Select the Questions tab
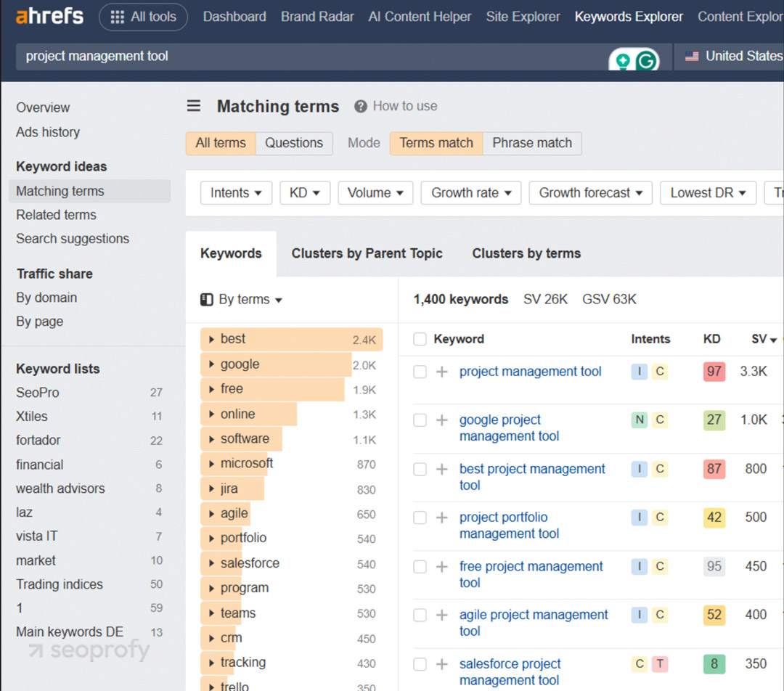This screenshot has width=784, height=691. point(294,143)
